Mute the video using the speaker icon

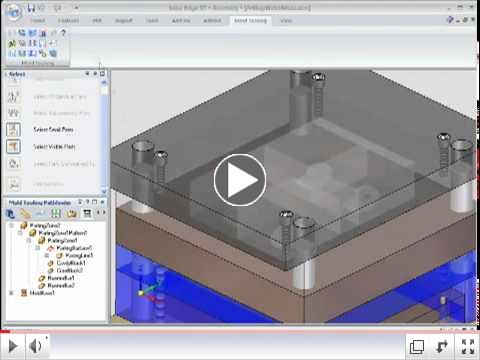point(35,346)
